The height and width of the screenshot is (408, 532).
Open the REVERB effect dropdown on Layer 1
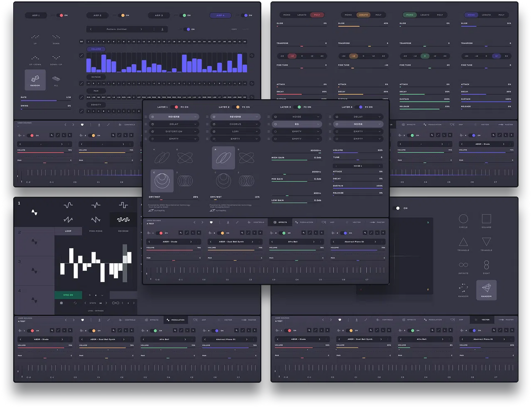pyautogui.click(x=174, y=117)
